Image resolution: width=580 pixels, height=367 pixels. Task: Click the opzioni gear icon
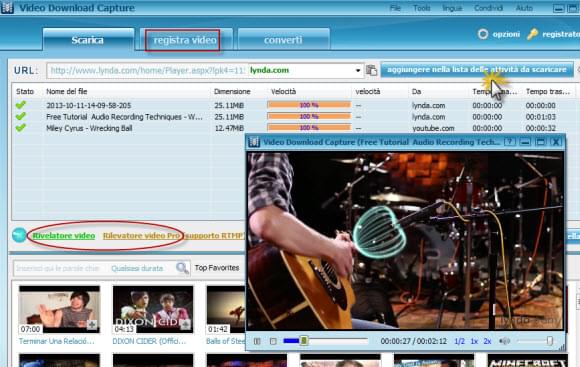pyautogui.click(x=483, y=34)
